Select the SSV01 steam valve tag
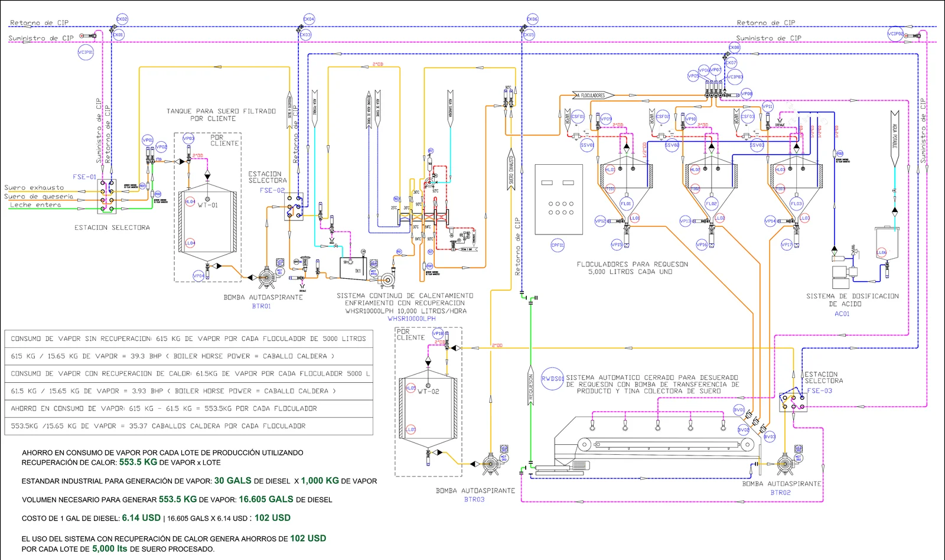The width and height of the screenshot is (945, 560). [x=587, y=145]
